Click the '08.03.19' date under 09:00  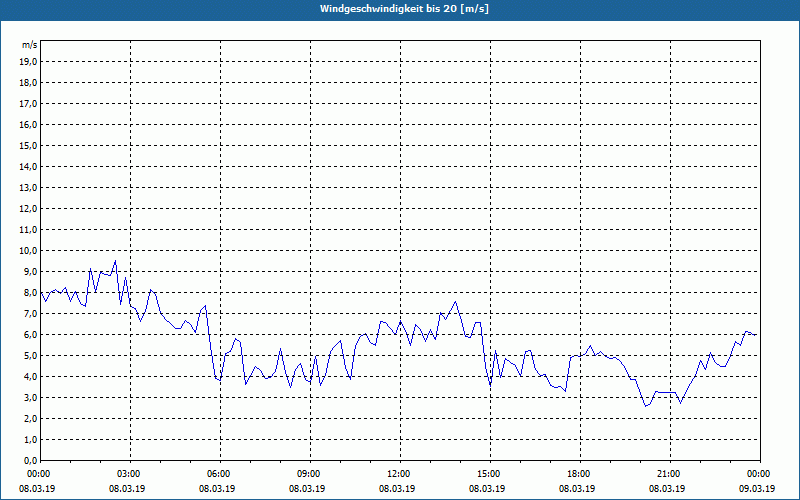coord(307,488)
